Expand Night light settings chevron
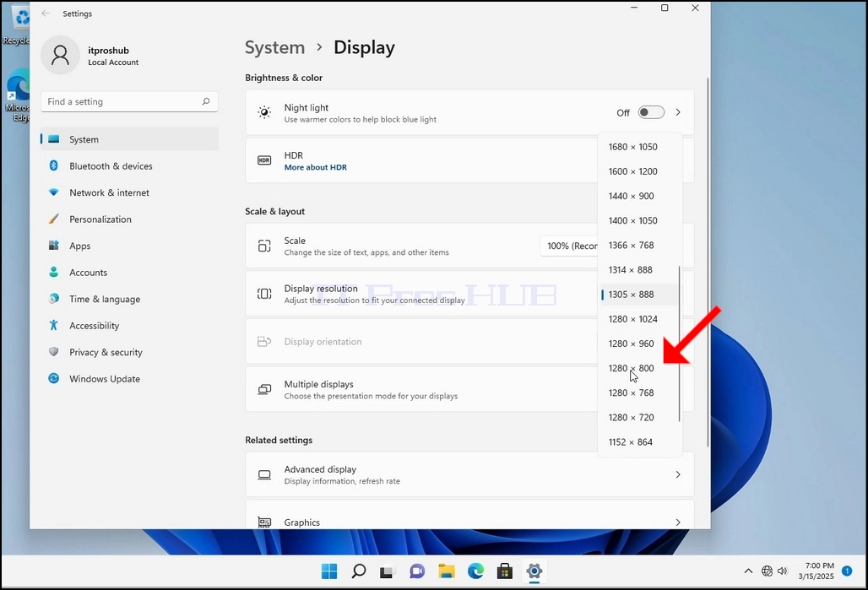The width and height of the screenshot is (868, 590). click(678, 112)
